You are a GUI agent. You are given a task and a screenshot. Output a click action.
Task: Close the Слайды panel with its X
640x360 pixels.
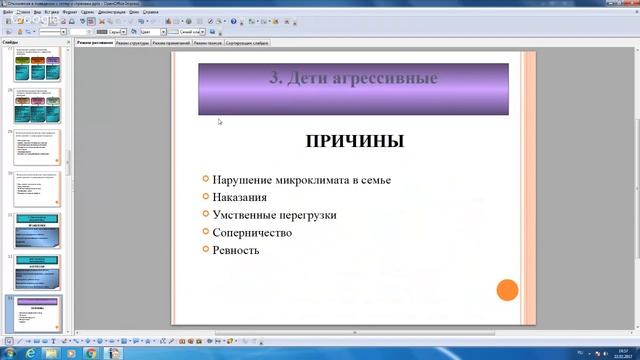(68, 42)
